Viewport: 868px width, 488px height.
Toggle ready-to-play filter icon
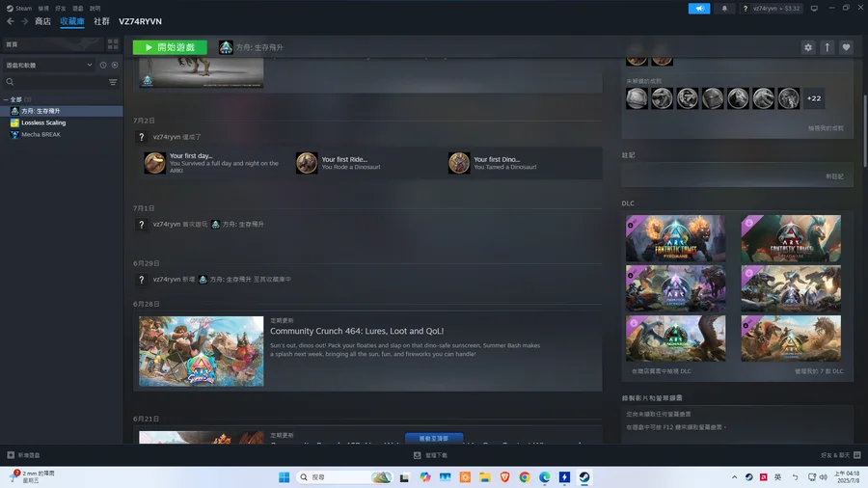(x=115, y=65)
